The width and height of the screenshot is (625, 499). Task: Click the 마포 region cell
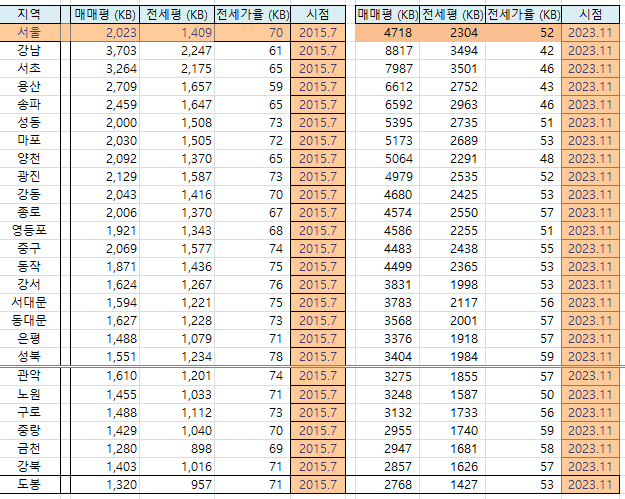click(29, 140)
